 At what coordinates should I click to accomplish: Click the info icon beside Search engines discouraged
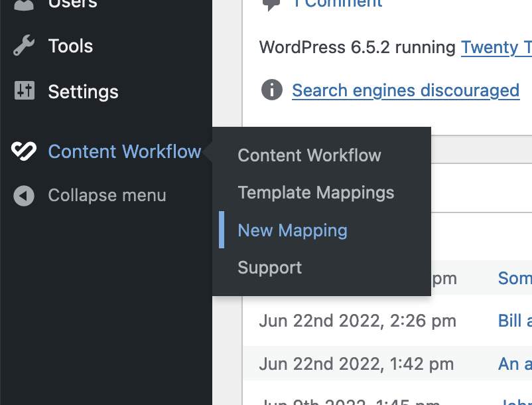click(x=271, y=90)
